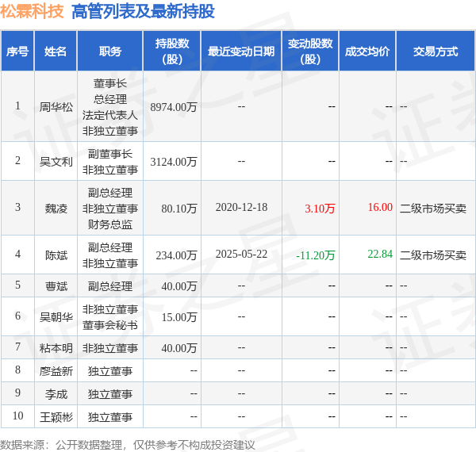476x452 pixels.
Task: Click 廖益新's position 独立董事
Action: (110, 371)
